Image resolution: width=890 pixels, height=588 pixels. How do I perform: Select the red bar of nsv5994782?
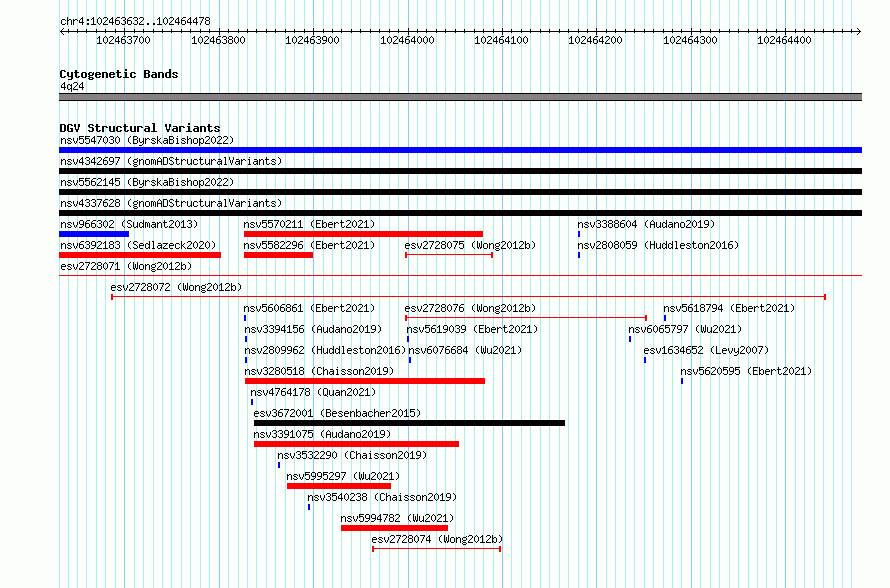click(394, 528)
